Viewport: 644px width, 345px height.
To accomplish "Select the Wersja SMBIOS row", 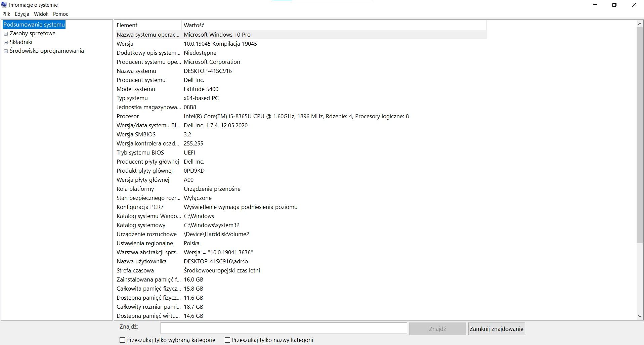I will click(301, 134).
